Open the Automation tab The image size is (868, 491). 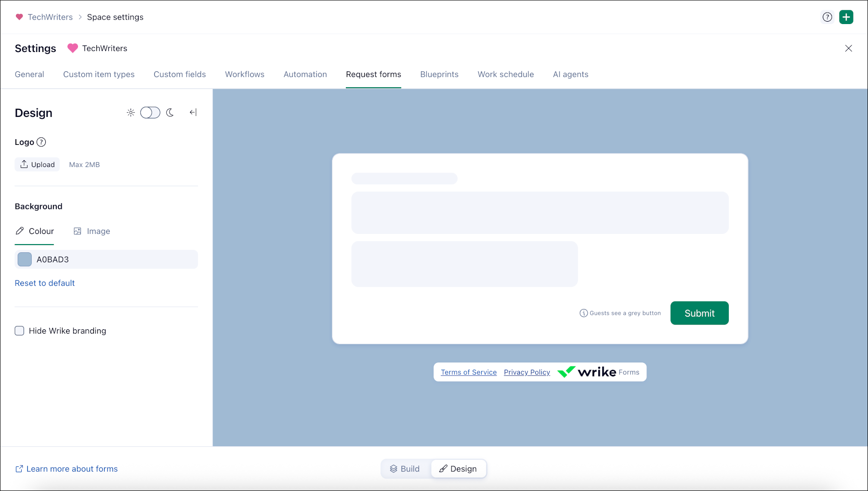[305, 74]
